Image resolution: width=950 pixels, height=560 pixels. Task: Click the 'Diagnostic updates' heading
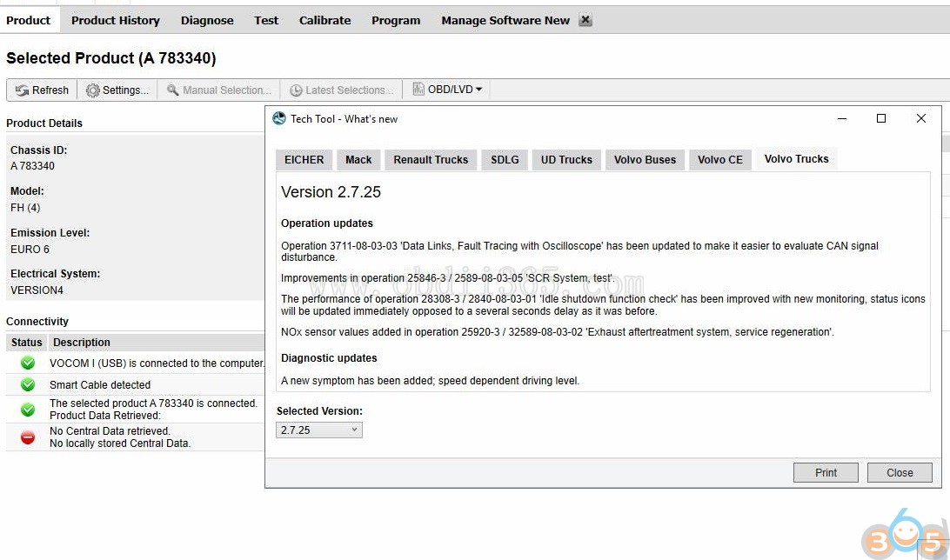(x=329, y=358)
